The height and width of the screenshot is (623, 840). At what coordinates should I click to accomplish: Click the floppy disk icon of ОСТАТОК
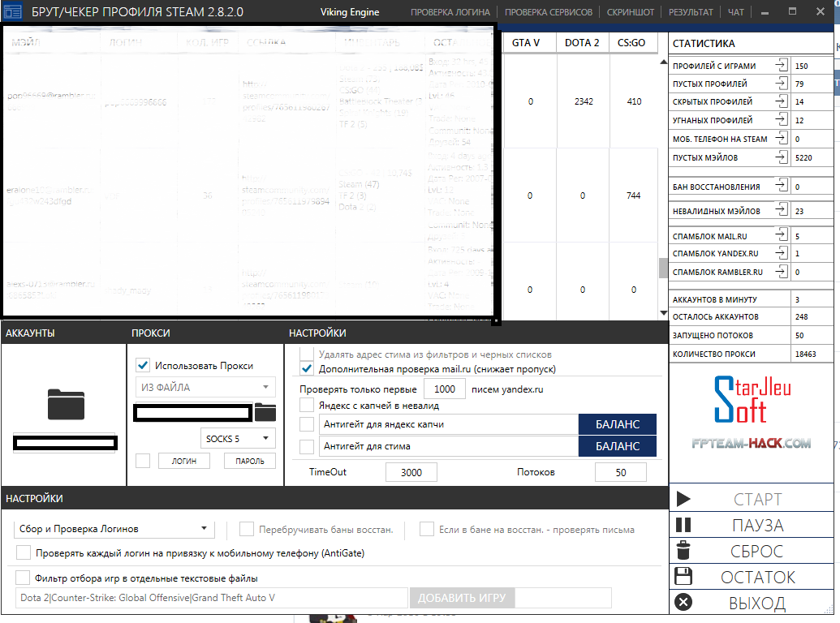coord(683,576)
